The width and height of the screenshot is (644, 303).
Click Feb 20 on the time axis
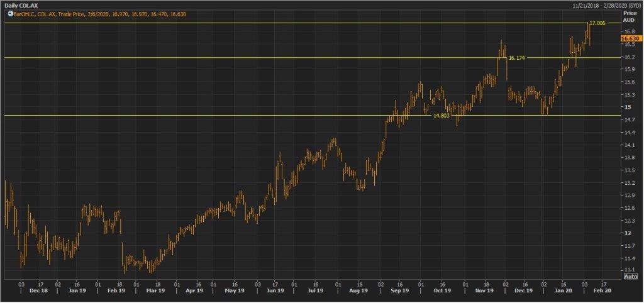603,292
